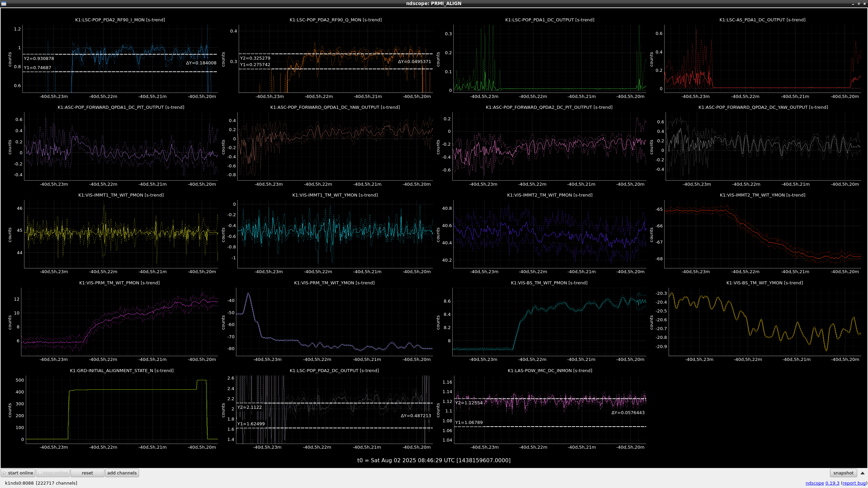Open the 0.19.3 version link
The width and height of the screenshot is (868, 488).
(832, 483)
